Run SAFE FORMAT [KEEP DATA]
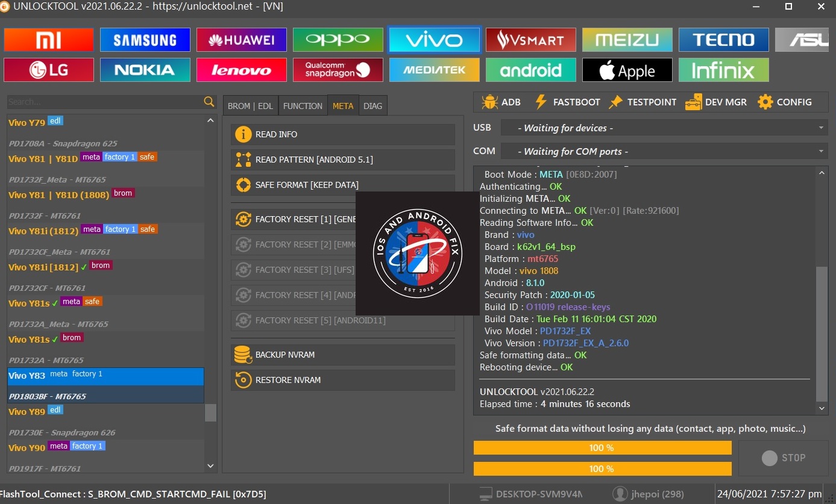This screenshot has height=504, width=836. 343,185
